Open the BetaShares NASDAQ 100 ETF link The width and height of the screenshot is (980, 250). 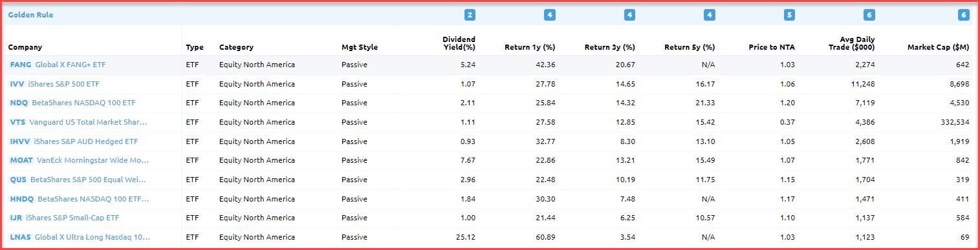[x=83, y=103]
